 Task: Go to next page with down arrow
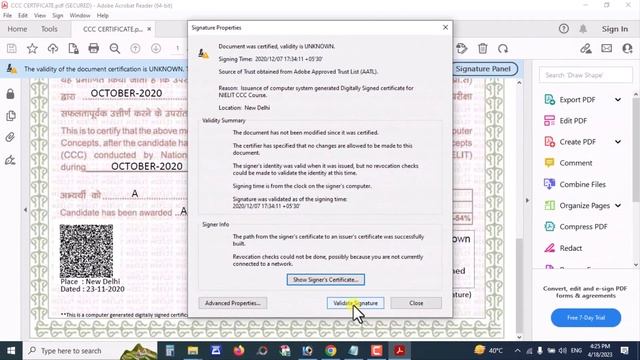tap(156, 49)
